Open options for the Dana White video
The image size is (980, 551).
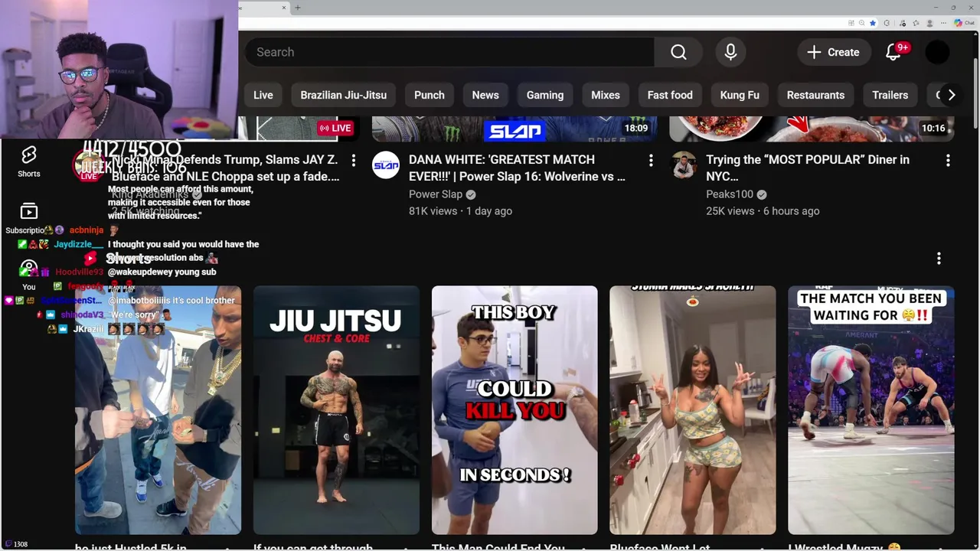(651, 160)
